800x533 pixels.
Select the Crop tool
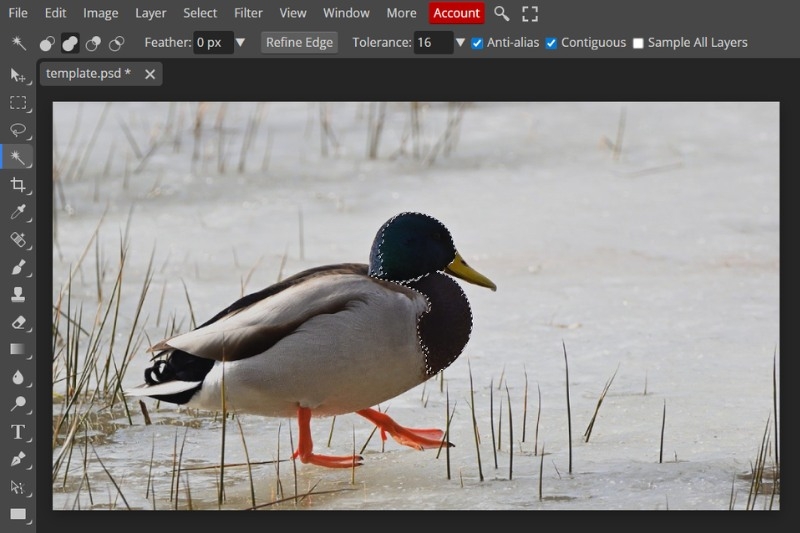point(18,185)
